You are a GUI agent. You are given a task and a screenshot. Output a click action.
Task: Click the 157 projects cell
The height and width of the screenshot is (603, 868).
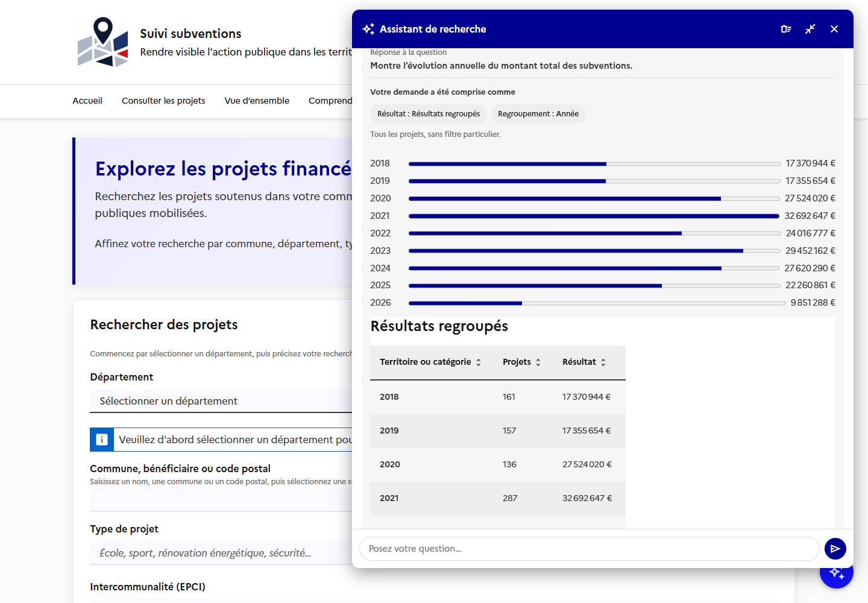[x=509, y=431]
